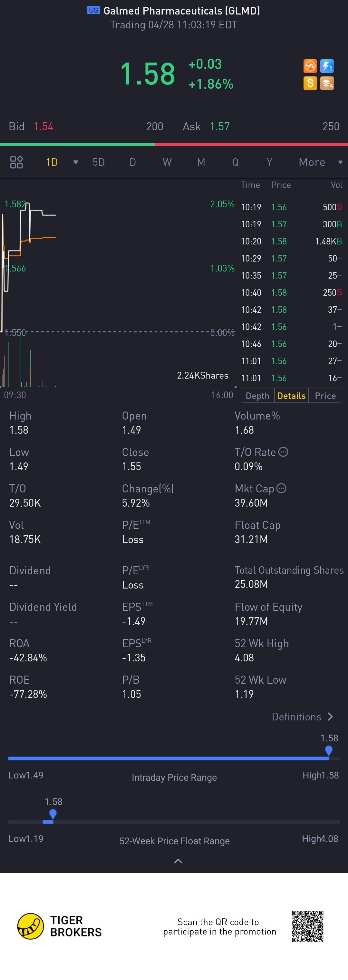This screenshot has width=348, height=980.
Task: Tap the T/O Rate info icon
Action: pyautogui.click(x=283, y=452)
